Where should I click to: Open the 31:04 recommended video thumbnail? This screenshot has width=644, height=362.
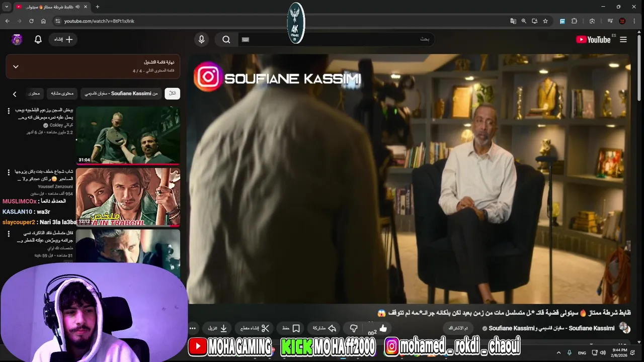click(128, 135)
